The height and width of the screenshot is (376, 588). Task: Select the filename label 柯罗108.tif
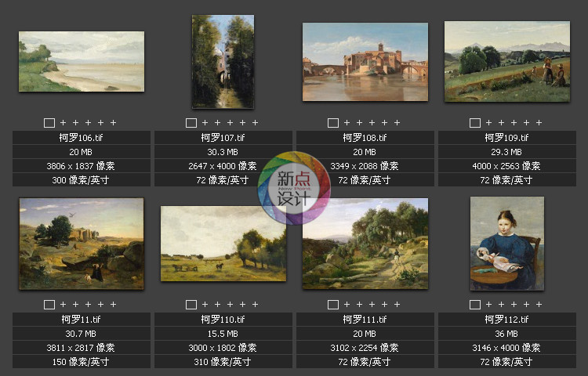point(365,138)
